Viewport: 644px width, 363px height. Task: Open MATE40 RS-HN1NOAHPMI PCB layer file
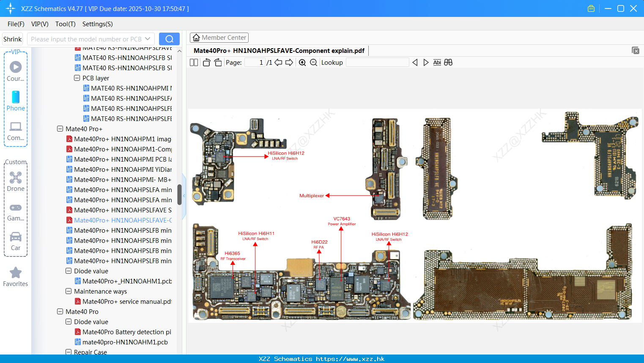point(127,88)
